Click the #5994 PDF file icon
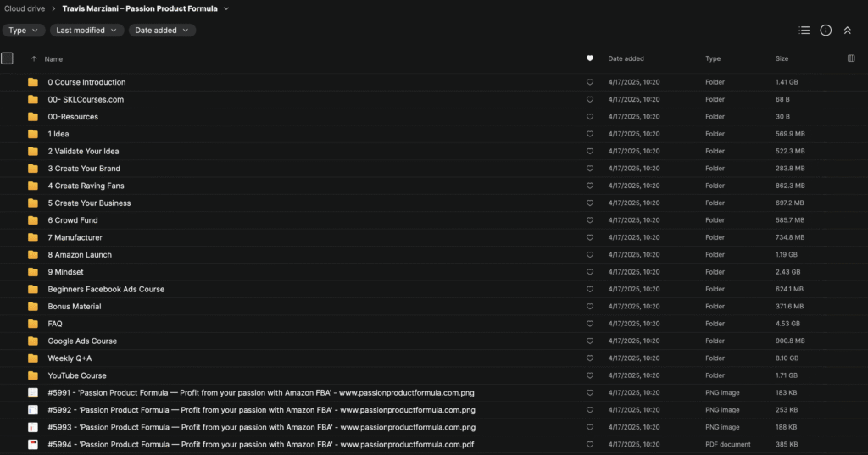The height and width of the screenshot is (455, 868). (x=33, y=445)
